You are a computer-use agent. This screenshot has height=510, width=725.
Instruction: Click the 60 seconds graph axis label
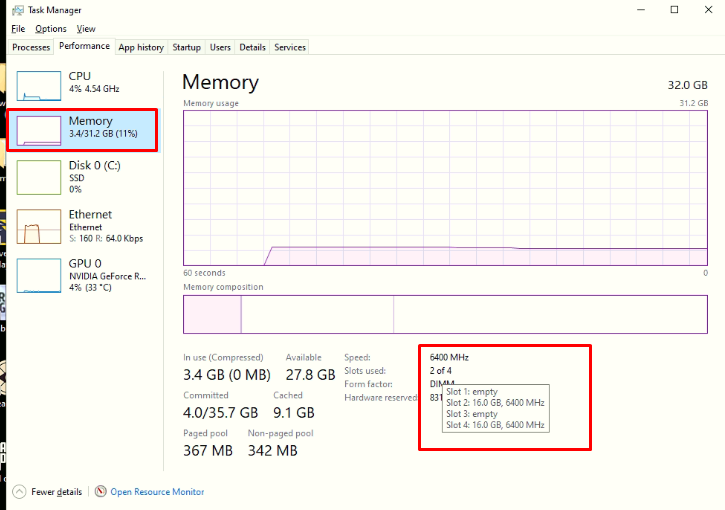(204, 273)
